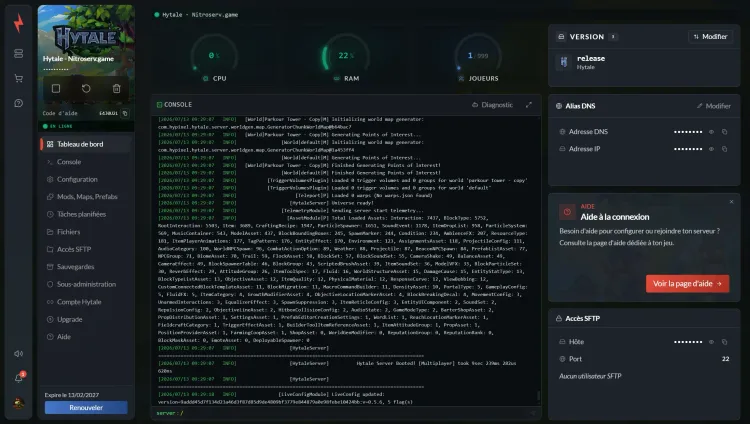
Task: Open Sous-administration in the sidebar
Action: click(86, 284)
